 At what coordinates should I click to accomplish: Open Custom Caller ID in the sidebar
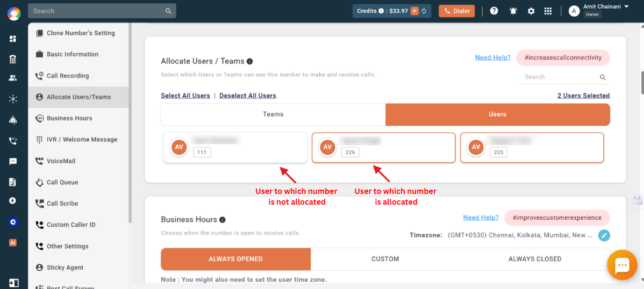78,225
